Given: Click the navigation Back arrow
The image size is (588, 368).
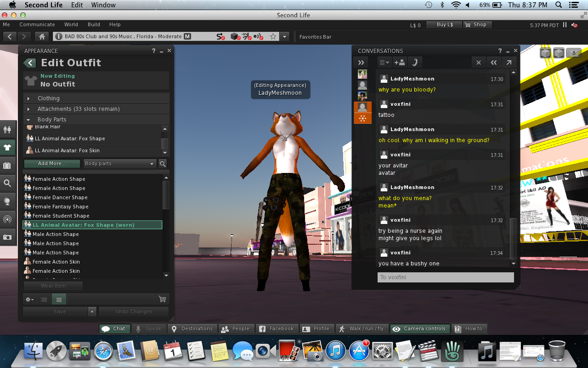Looking at the screenshot, I should tap(10, 36).
